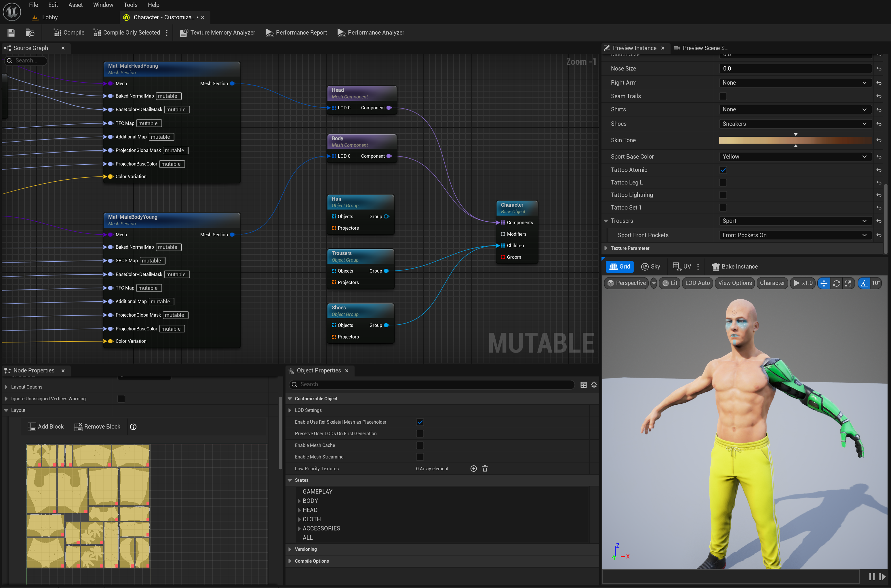The width and height of the screenshot is (891, 588).
Task: Click the Add Block button
Action: pos(46,427)
